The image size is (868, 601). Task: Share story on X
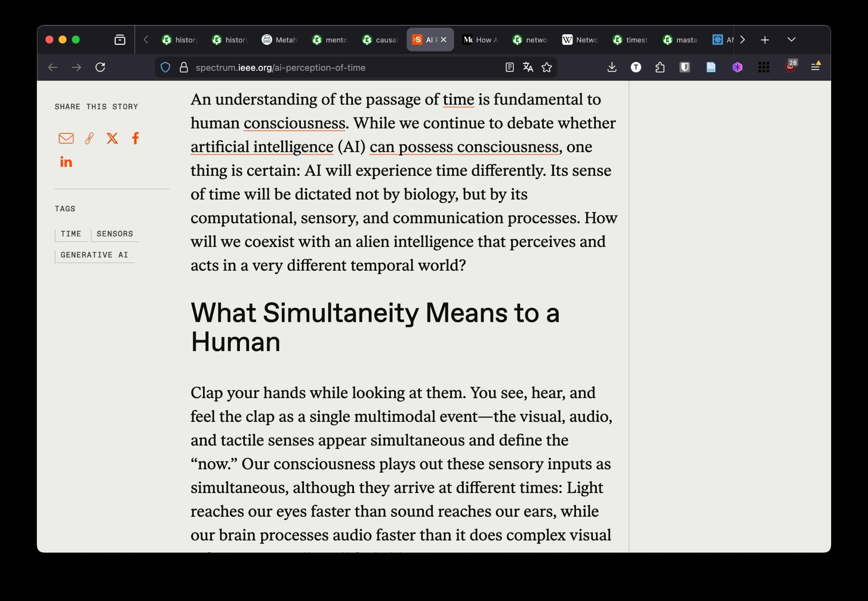point(112,138)
